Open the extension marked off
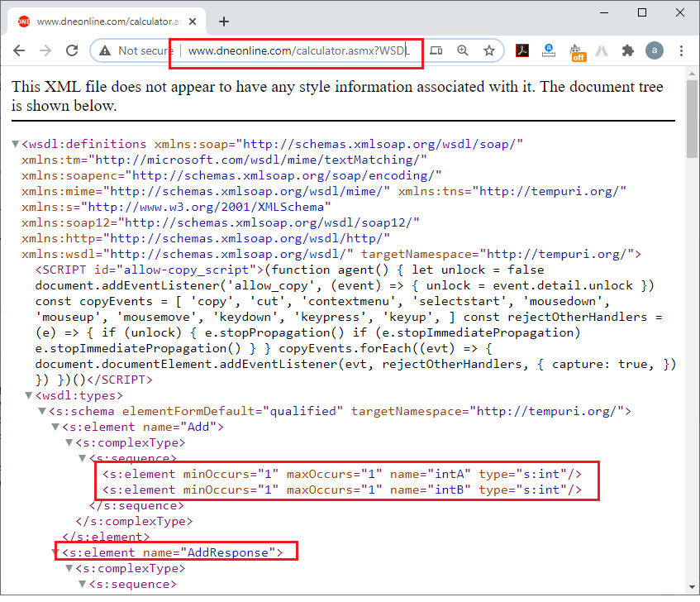The width and height of the screenshot is (700, 602). [577, 52]
